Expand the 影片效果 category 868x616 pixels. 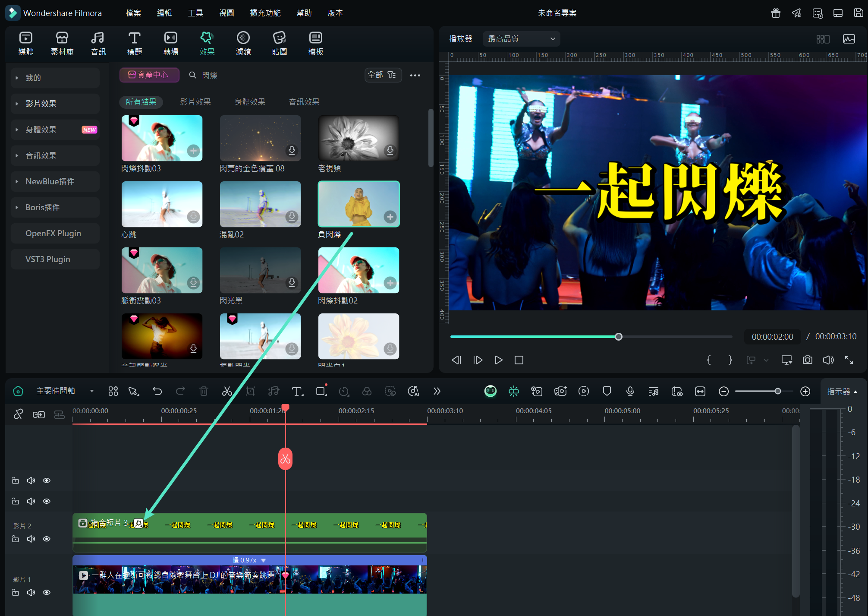(41, 104)
